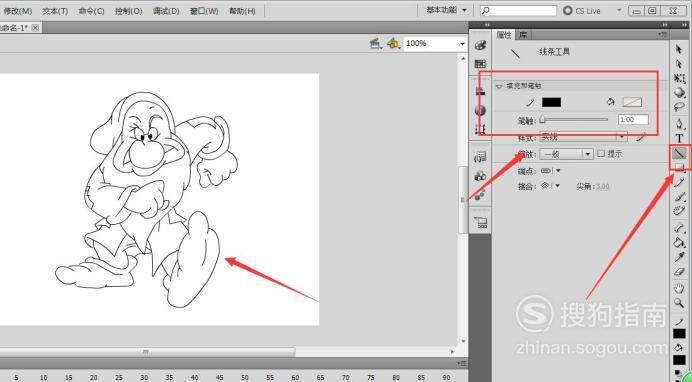Select the Eraser tool
This screenshot has width=692, height=382.
tap(679, 271)
